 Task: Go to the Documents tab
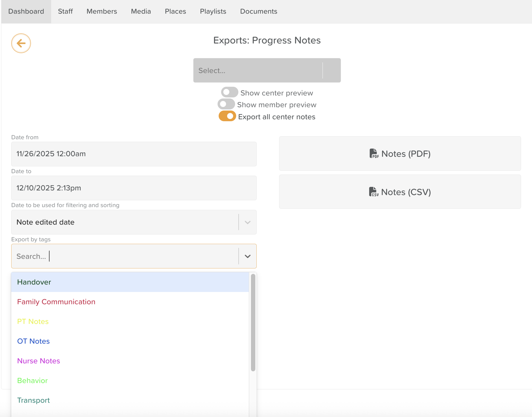tap(259, 11)
